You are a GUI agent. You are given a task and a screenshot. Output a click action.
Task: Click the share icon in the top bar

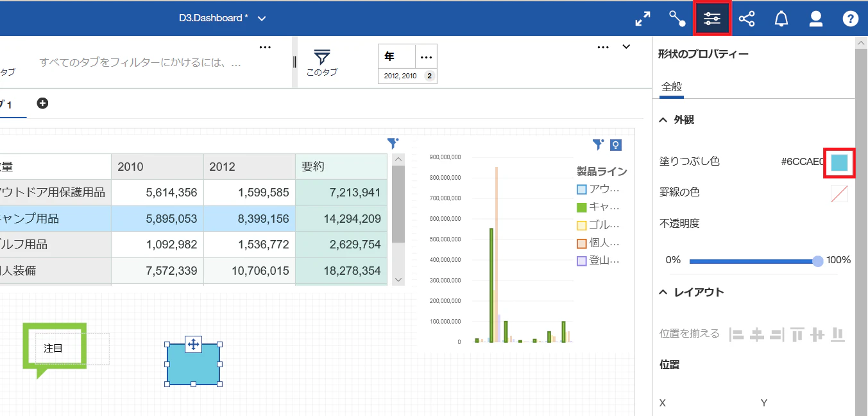pos(747,19)
